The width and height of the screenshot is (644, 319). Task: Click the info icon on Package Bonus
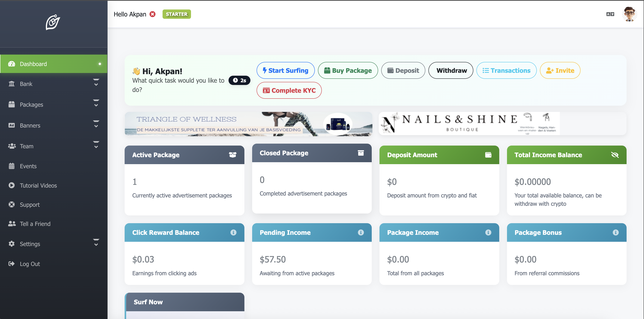click(x=616, y=232)
